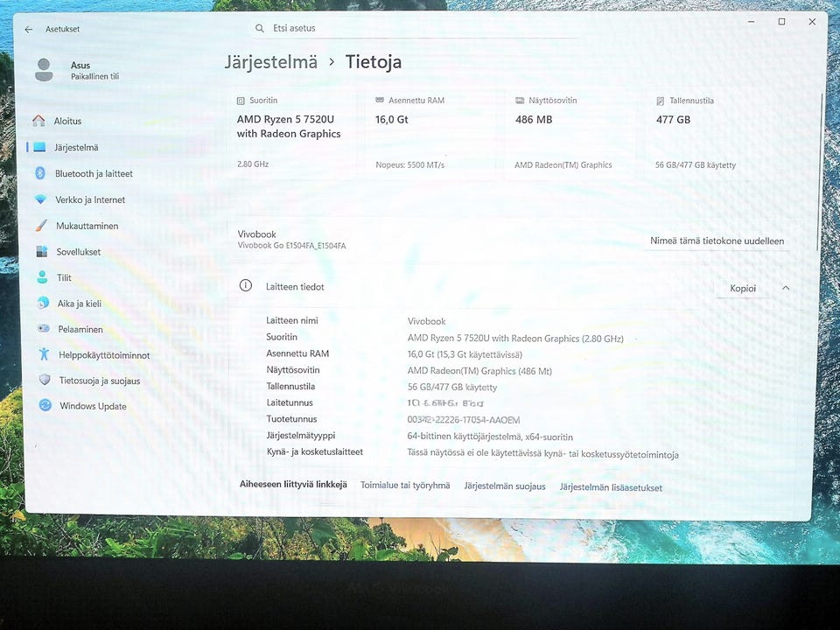This screenshot has width=840, height=630.
Task: Click the Aika ja kieli globe icon
Action: tap(43, 304)
